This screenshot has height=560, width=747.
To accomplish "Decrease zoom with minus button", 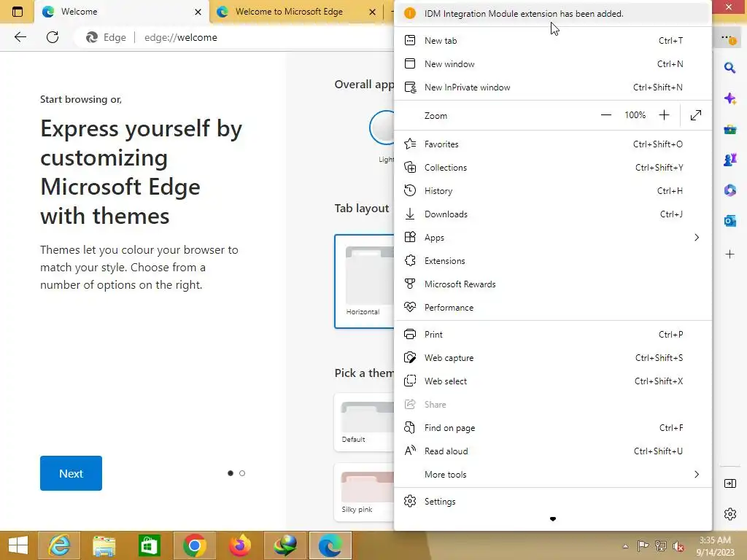I will (606, 115).
